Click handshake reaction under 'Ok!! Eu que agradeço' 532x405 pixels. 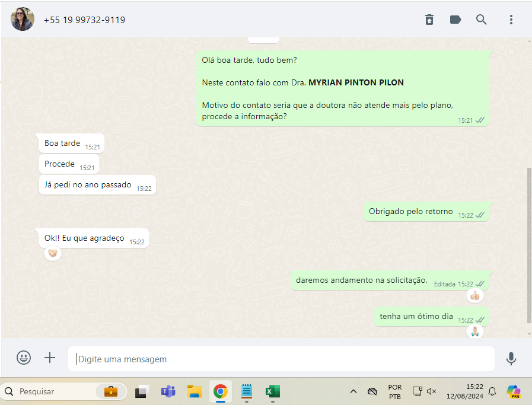coord(53,253)
